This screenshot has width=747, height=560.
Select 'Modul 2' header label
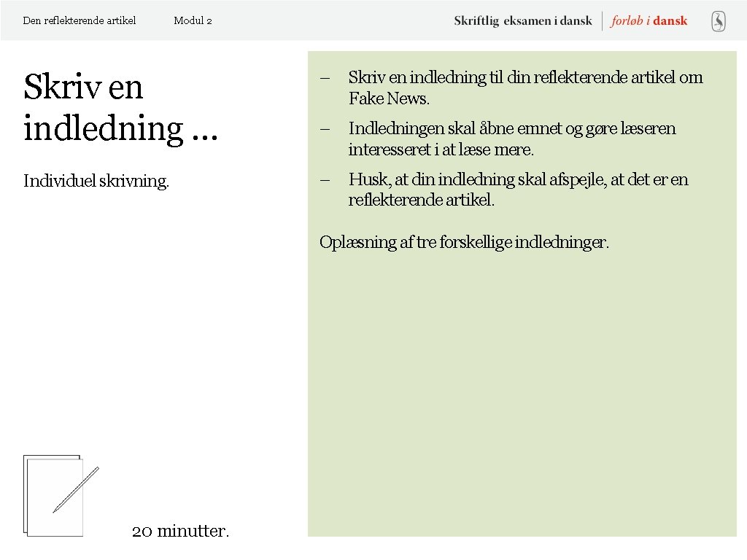point(193,20)
